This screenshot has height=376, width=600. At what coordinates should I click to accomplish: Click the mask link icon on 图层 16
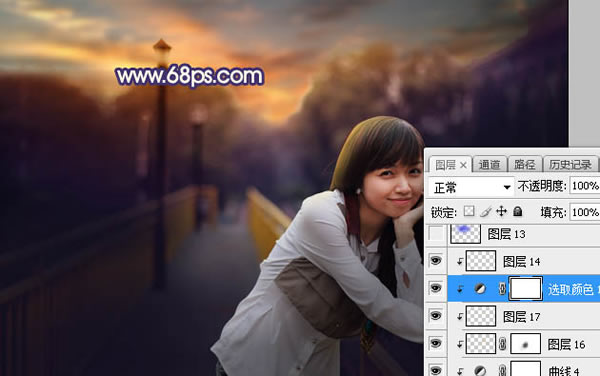tap(503, 344)
